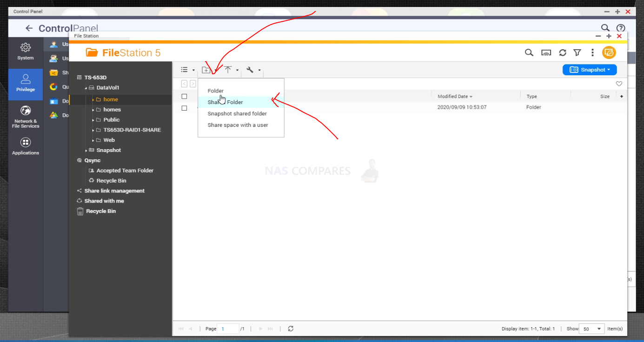Select Recycle Bin under Qsync

[x=112, y=181]
